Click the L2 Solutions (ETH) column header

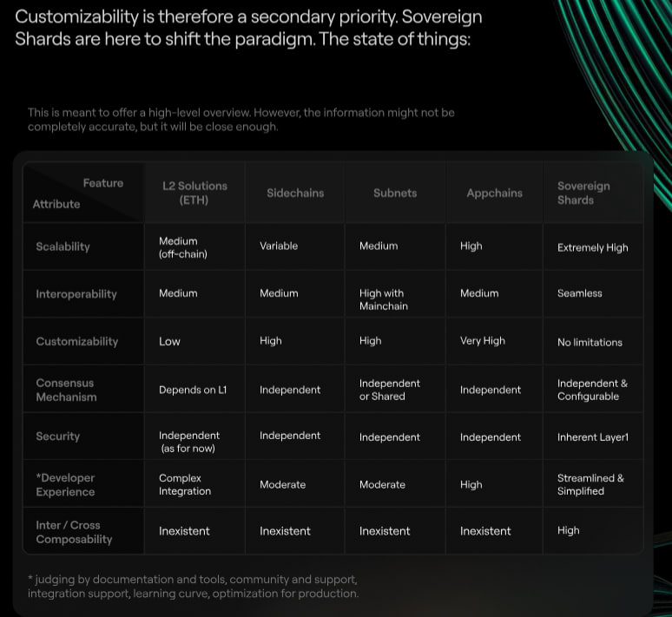click(x=194, y=193)
